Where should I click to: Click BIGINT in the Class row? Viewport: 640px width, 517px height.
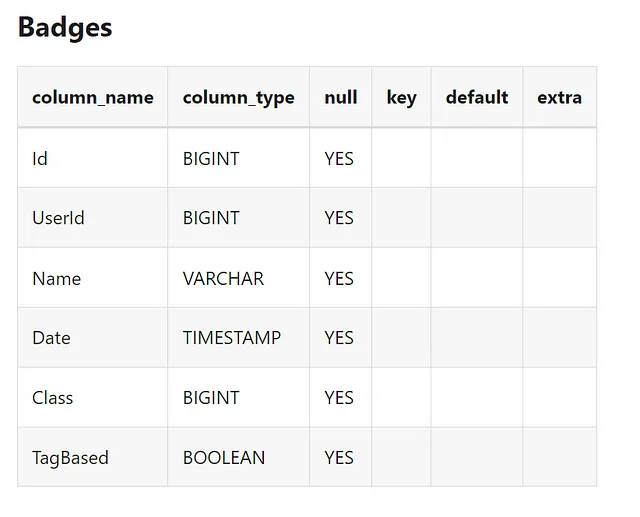point(211,398)
